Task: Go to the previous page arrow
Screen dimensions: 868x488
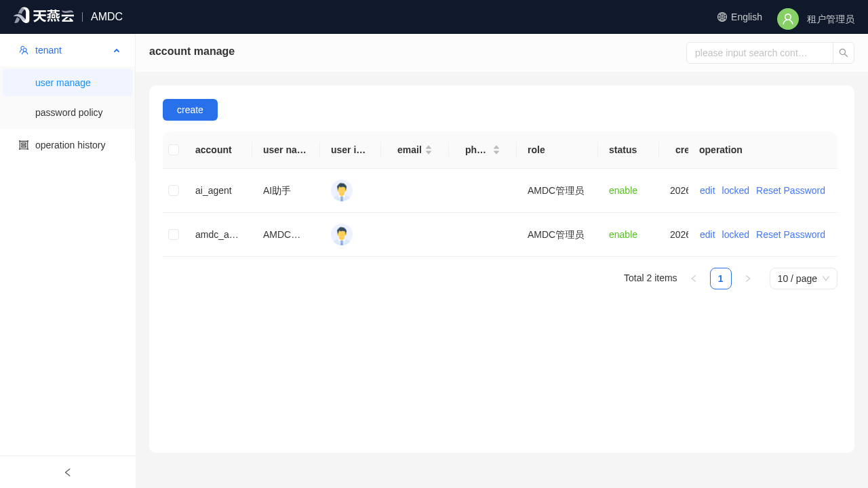Action: [694, 279]
